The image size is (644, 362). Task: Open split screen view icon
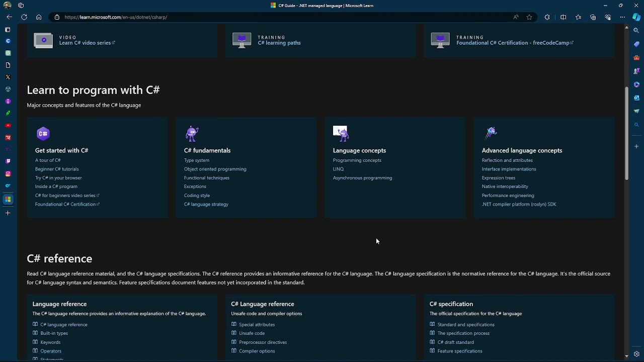[563, 17]
